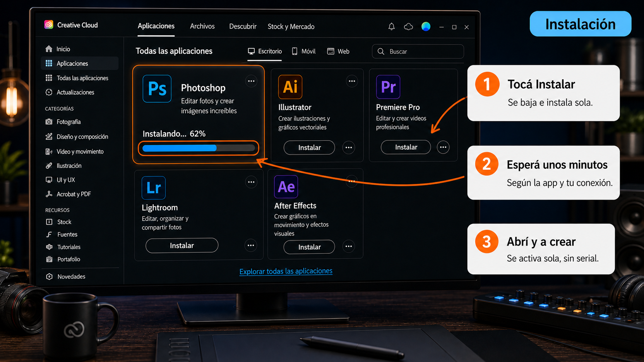644x362 pixels.
Task: Filter by Web apps
Action: 338,51
